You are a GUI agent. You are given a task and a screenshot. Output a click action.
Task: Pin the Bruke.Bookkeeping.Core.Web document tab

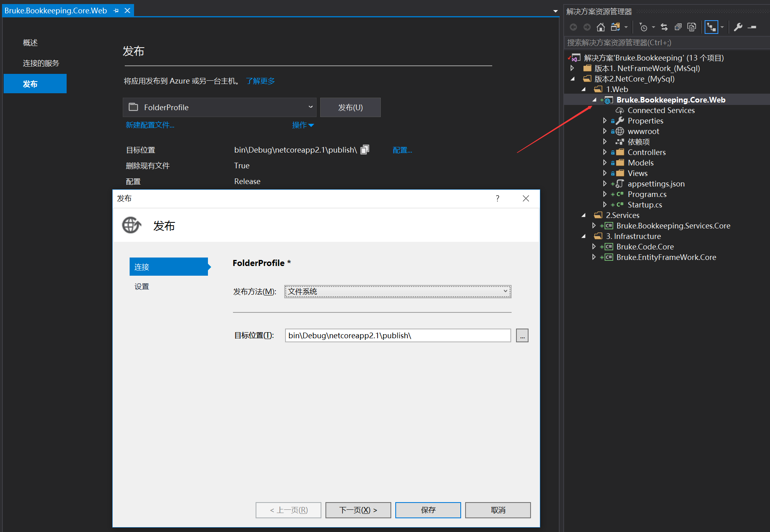click(116, 10)
